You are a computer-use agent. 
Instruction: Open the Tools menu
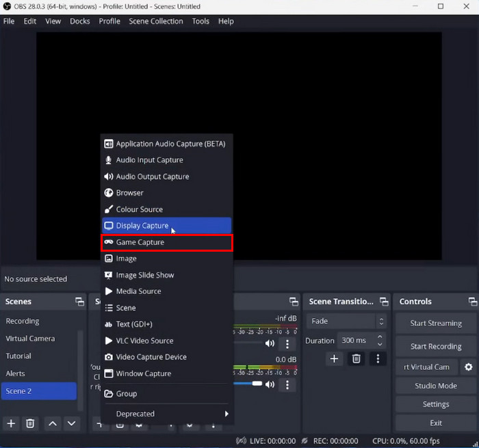(200, 21)
